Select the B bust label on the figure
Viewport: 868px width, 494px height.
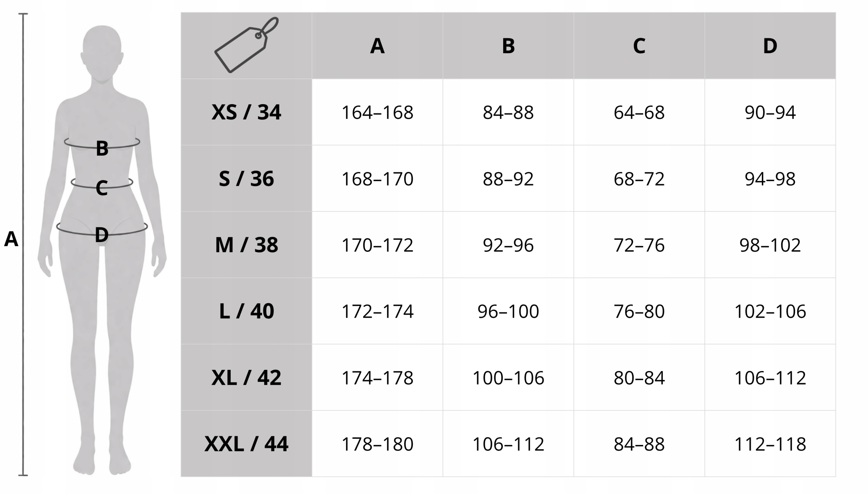[x=102, y=148]
